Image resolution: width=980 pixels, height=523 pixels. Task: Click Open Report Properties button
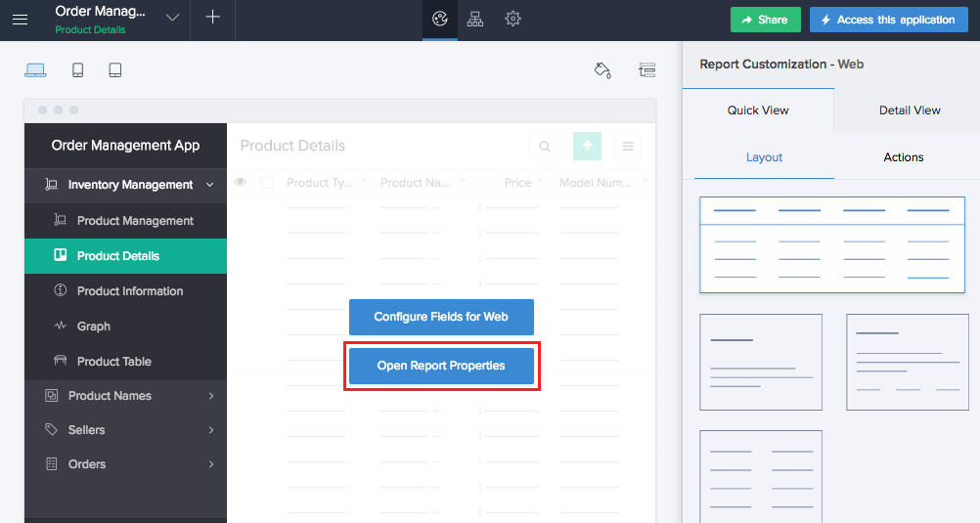coord(441,366)
